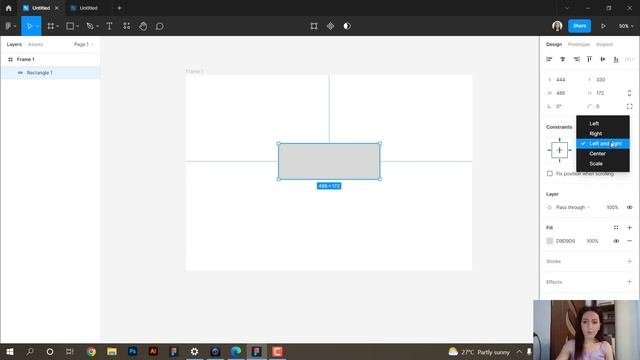The height and width of the screenshot is (360, 640).
Task: Open the Resources tool
Action: click(x=127, y=26)
